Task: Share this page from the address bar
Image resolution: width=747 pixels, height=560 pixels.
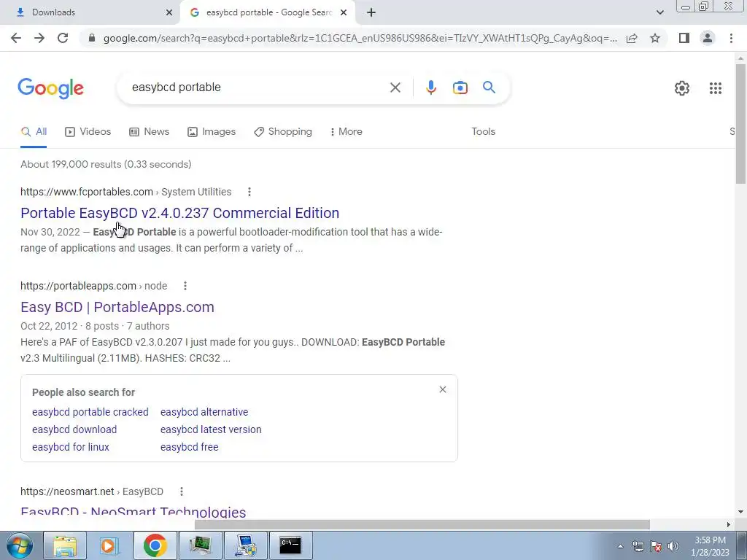Action: point(632,38)
